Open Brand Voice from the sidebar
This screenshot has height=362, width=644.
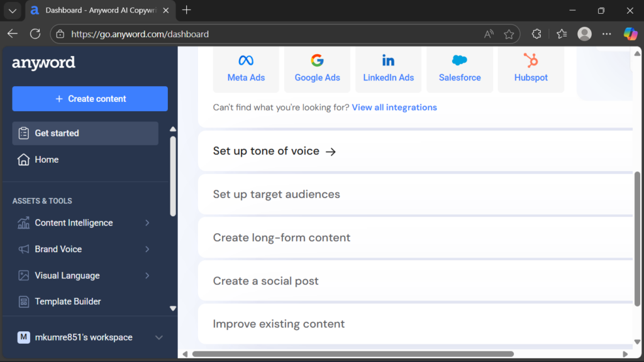click(58, 249)
